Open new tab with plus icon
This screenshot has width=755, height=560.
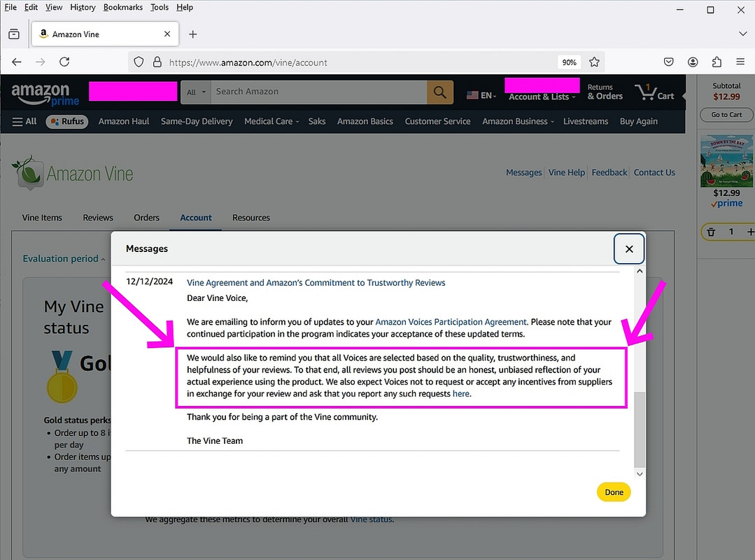point(192,34)
